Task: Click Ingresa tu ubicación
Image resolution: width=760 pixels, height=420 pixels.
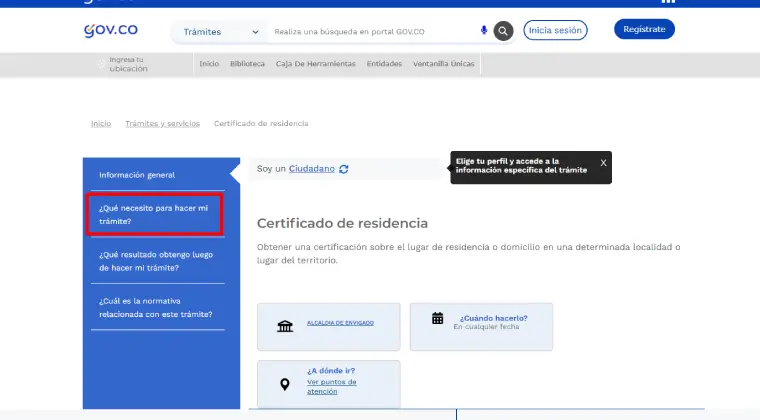Action: [x=128, y=64]
